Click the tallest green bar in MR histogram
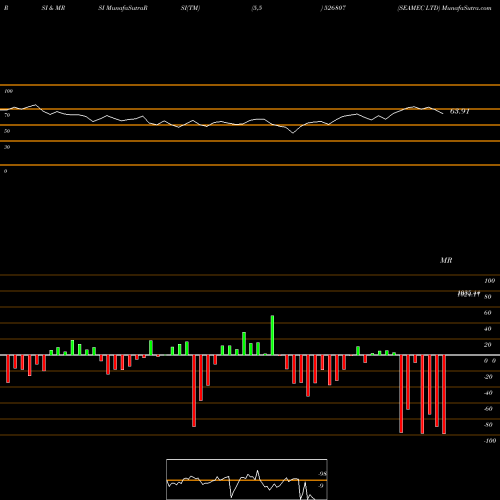The height and width of the screenshot is (500, 500). pos(272,335)
